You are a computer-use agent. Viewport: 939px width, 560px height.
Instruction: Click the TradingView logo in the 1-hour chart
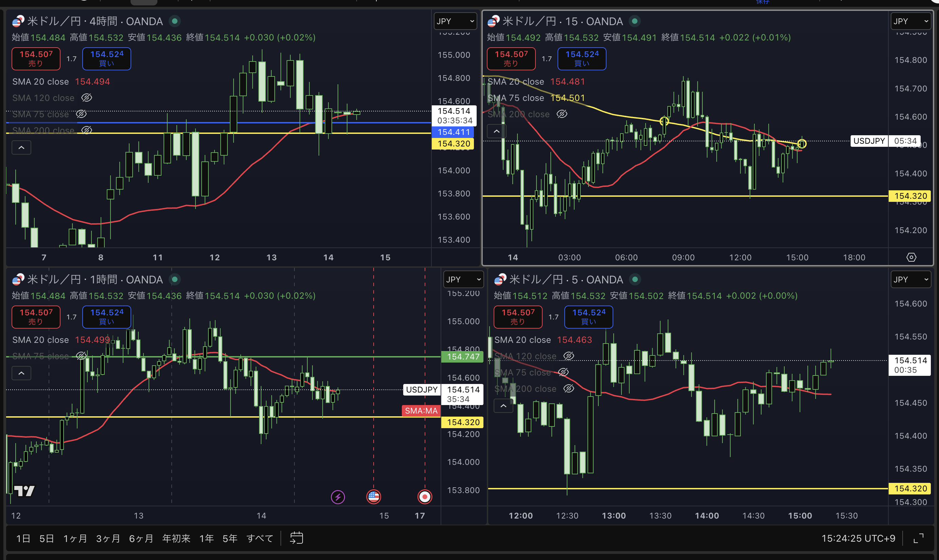tap(24, 491)
